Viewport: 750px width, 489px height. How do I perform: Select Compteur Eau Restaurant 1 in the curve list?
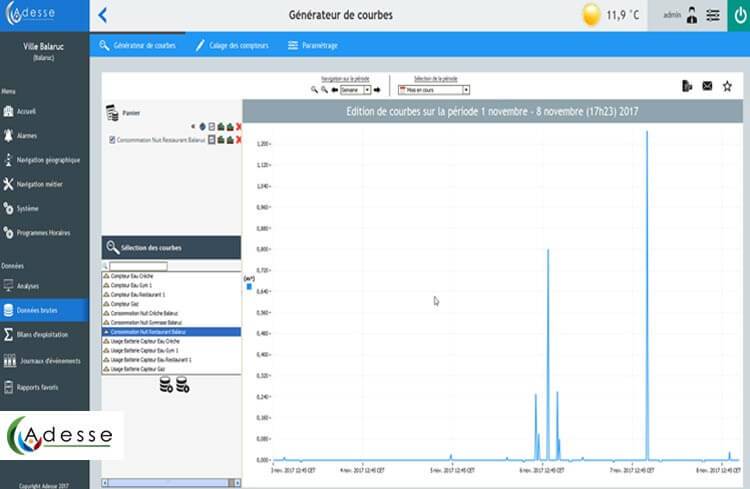pos(171,295)
